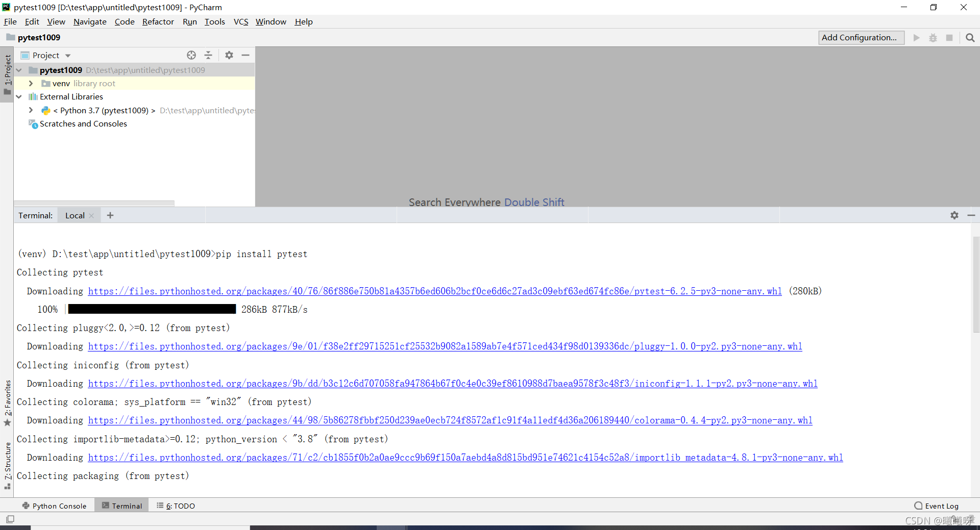Viewport: 980px width, 530px height.
Task: Open the Code menu
Action: pos(125,21)
